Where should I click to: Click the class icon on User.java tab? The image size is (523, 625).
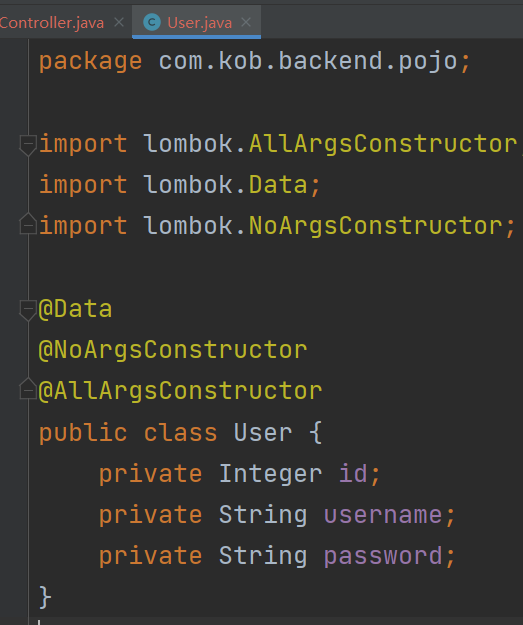(x=152, y=22)
